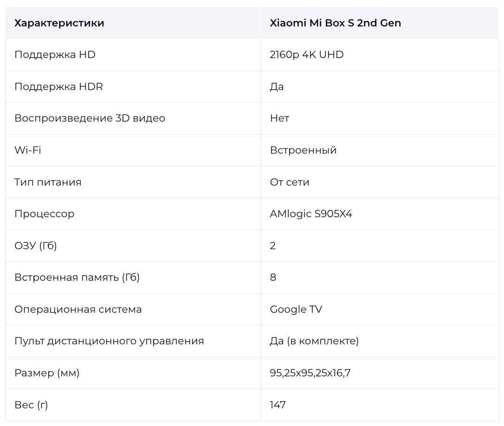Select the Поддержка HDR label
The height and width of the screenshot is (426, 504).
coord(58,87)
